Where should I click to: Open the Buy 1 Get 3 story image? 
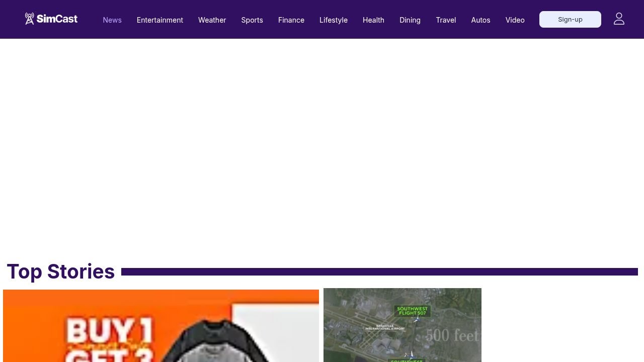click(161, 326)
